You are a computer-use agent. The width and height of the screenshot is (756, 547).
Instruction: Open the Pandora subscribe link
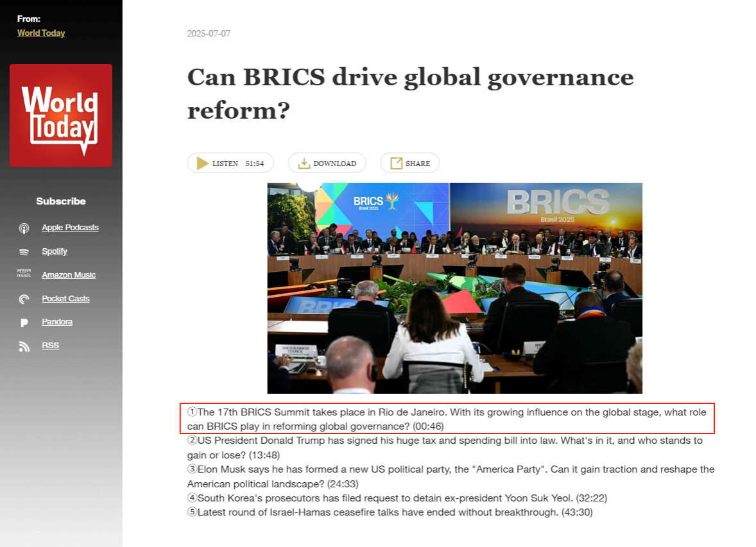click(57, 321)
